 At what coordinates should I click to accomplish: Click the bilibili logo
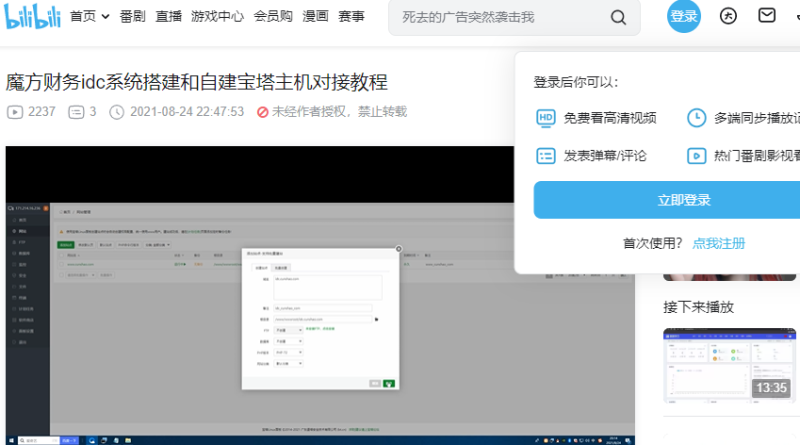(x=32, y=16)
